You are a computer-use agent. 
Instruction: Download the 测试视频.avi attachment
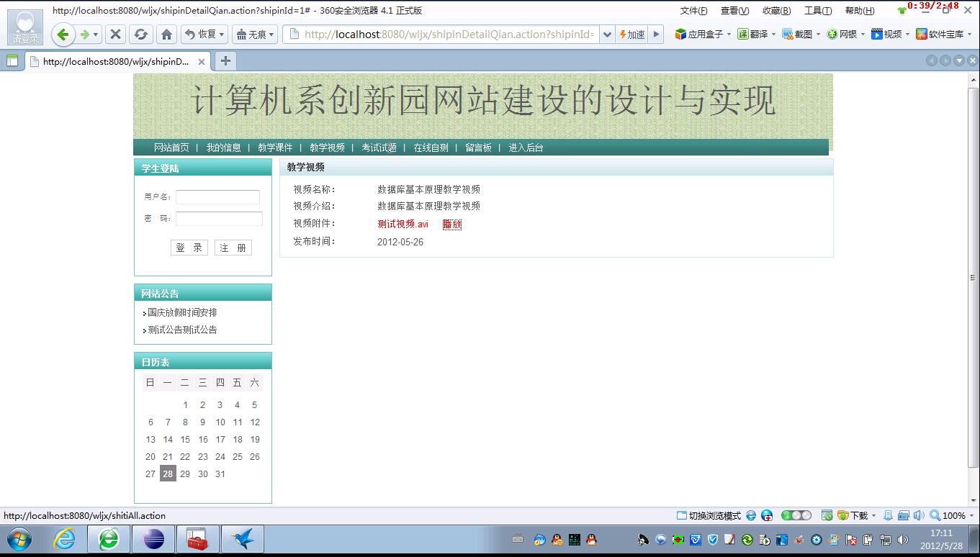403,224
